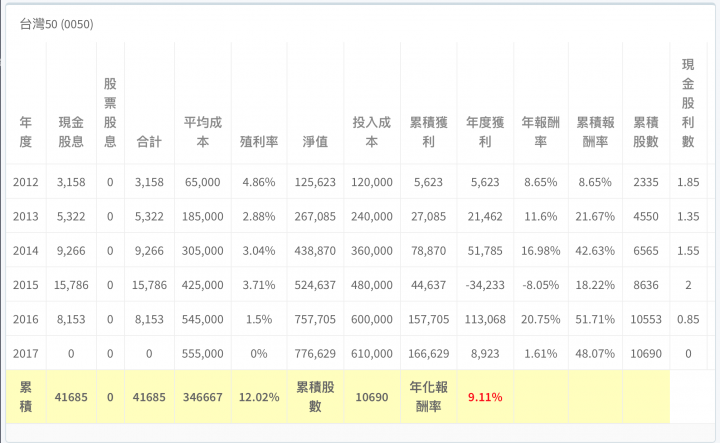Click the summary yield 12.02%

tap(259, 397)
